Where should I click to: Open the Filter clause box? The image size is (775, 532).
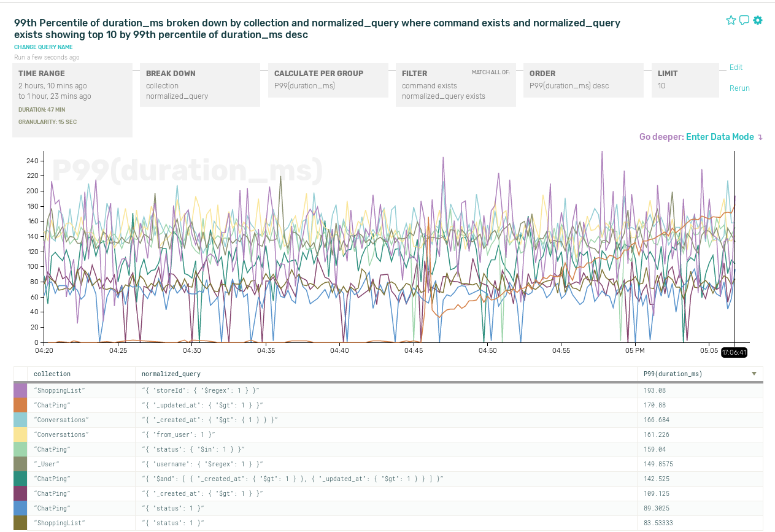click(455, 85)
